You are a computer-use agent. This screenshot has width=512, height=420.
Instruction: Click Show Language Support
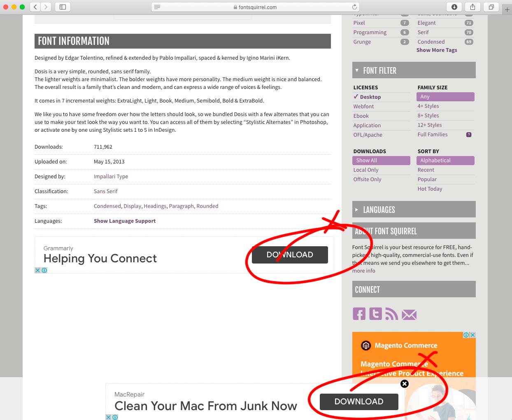click(x=125, y=221)
